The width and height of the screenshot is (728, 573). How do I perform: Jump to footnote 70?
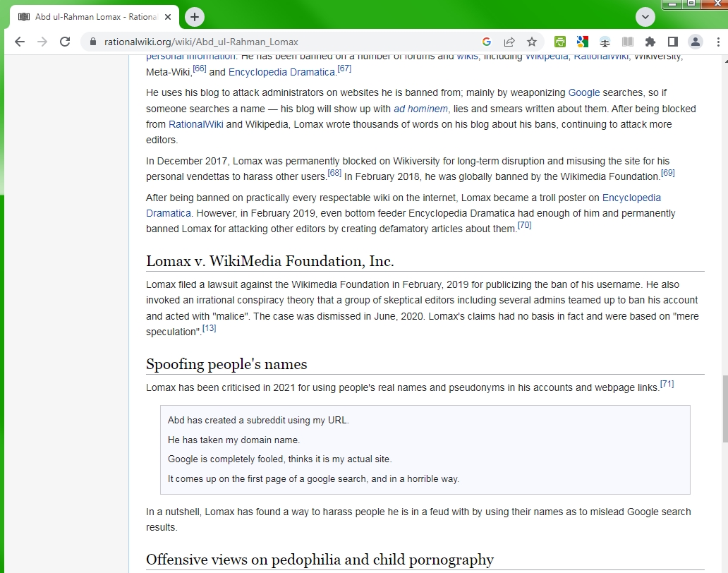pyautogui.click(x=524, y=224)
